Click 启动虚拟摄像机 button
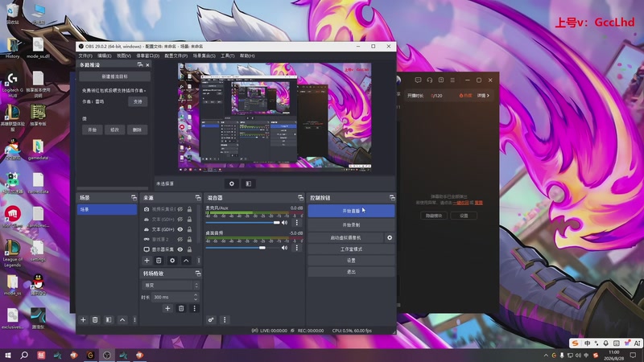Image resolution: width=644 pixels, height=362 pixels. pyautogui.click(x=346, y=237)
